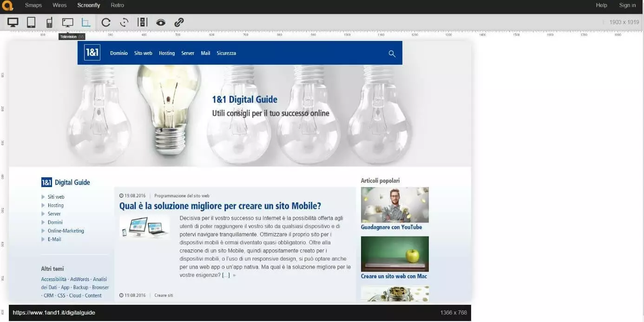Click the URL field showing 1and1.it/digitalguide

54,313
